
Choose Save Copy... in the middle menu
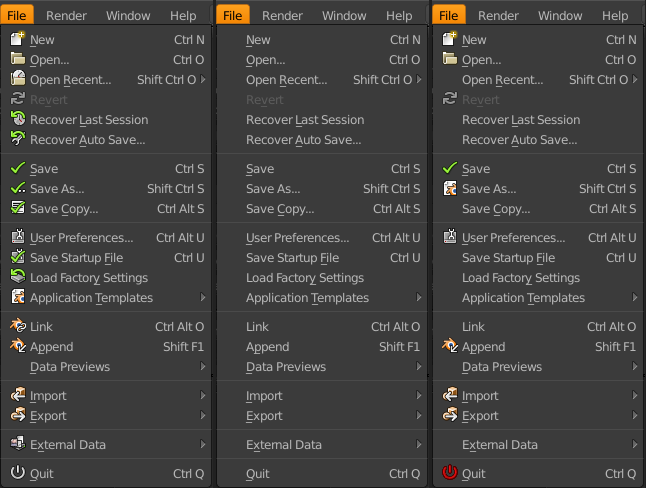tap(322, 209)
